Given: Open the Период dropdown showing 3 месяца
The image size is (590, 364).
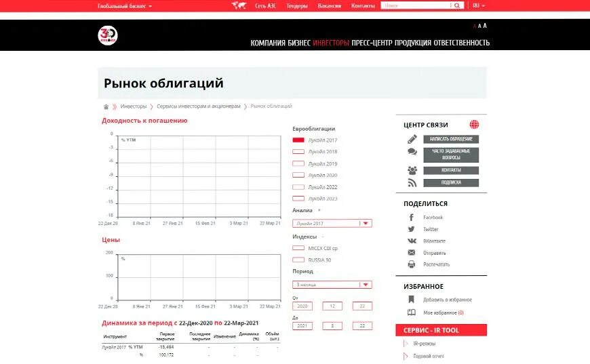Looking at the screenshot, I should [332, 285].
